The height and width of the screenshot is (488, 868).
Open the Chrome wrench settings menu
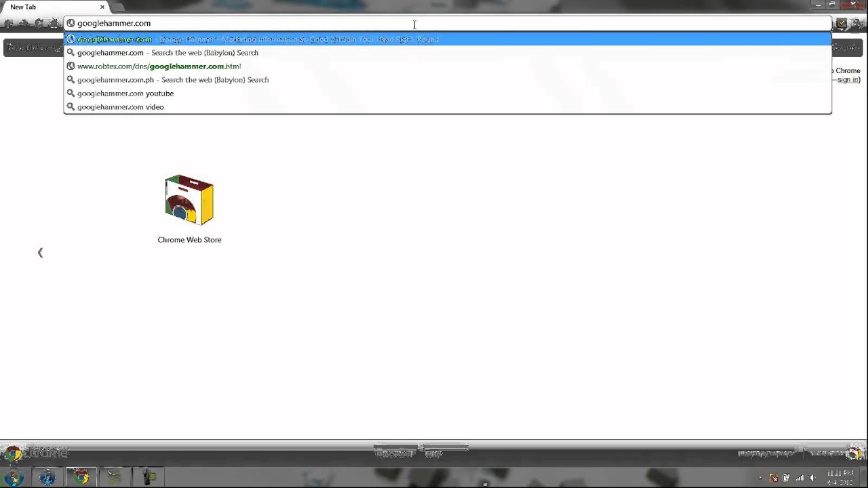[857, 24]
